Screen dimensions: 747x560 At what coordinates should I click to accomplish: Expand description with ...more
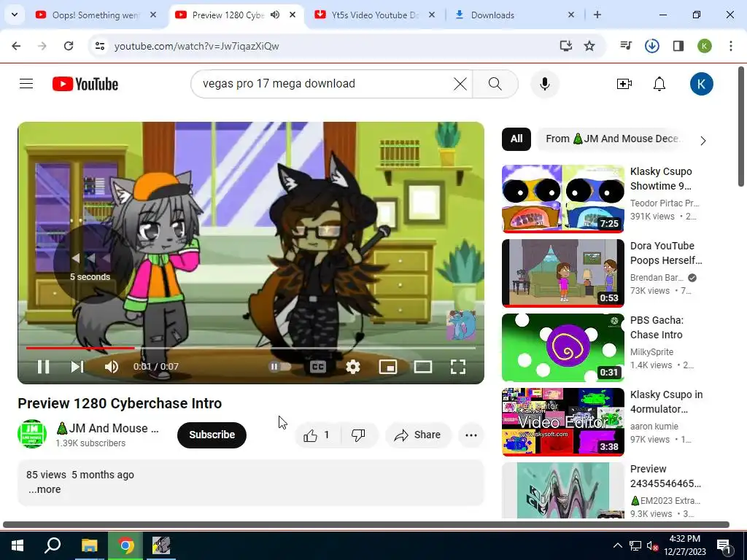pos(44,489)
